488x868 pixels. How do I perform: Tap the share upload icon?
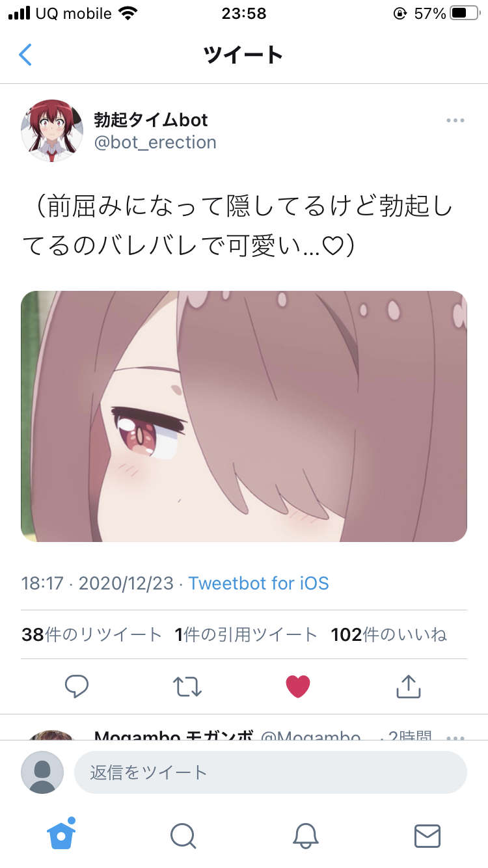408,686
